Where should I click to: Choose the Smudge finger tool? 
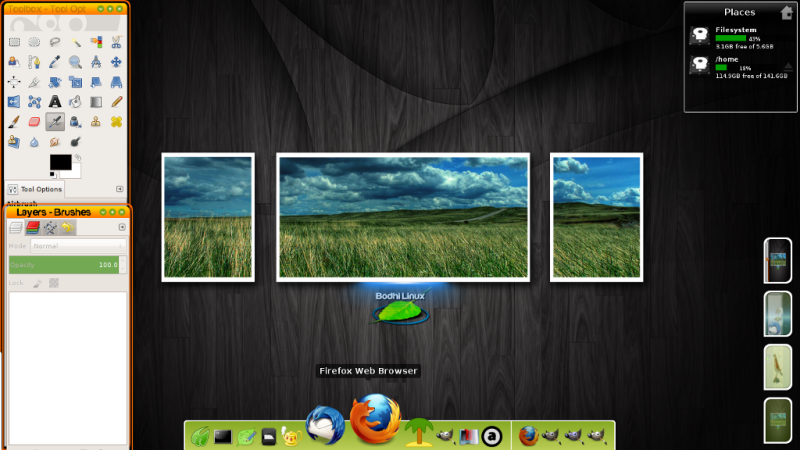(x=55, y=142)
